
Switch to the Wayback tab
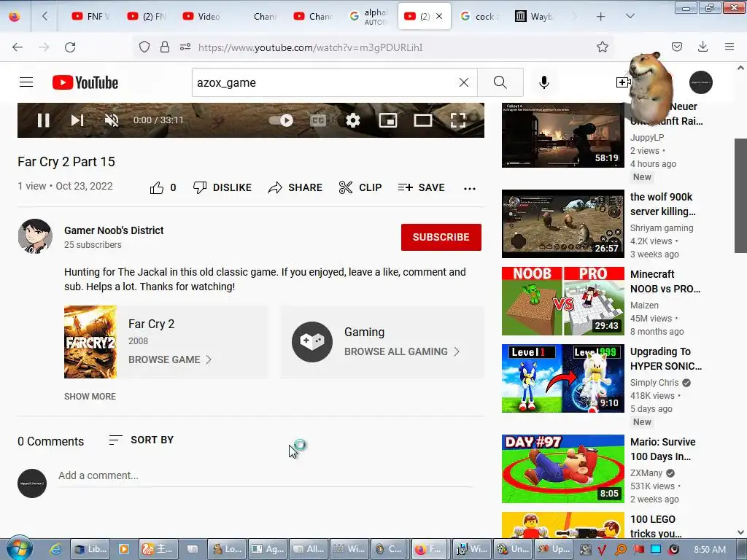534,16
